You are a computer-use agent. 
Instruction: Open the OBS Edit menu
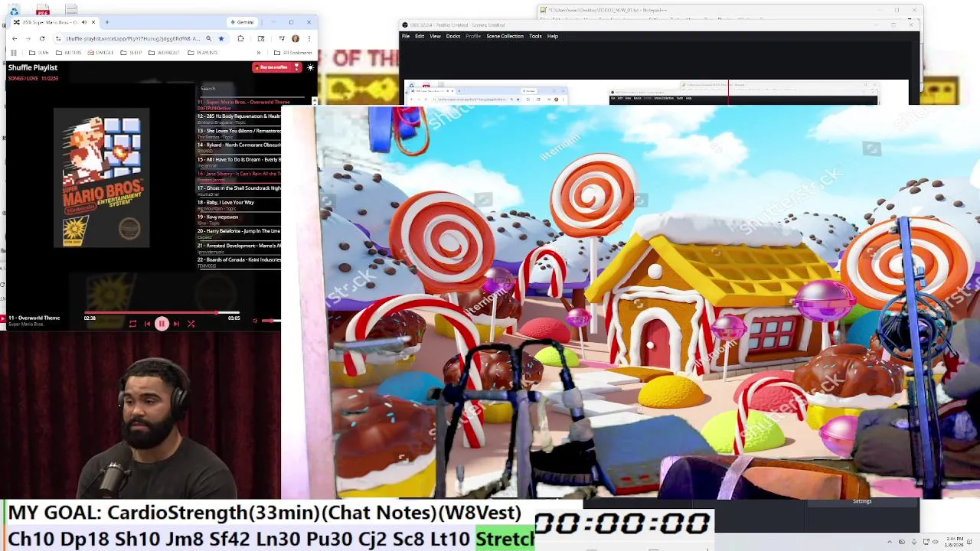click(x=420, y=36)
